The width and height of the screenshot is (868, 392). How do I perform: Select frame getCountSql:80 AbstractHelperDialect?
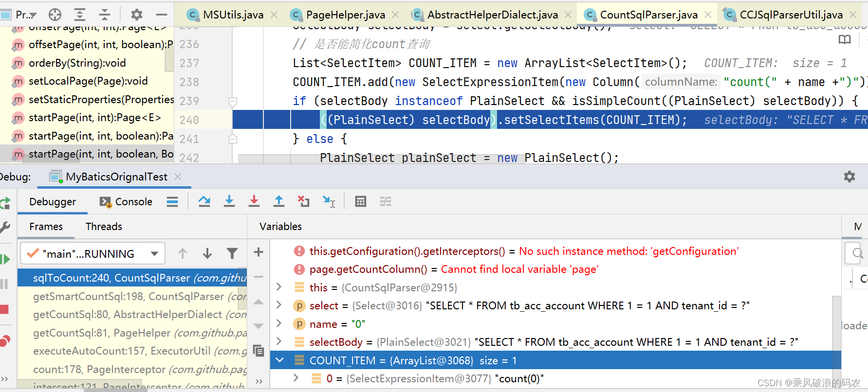coord(132,314)
